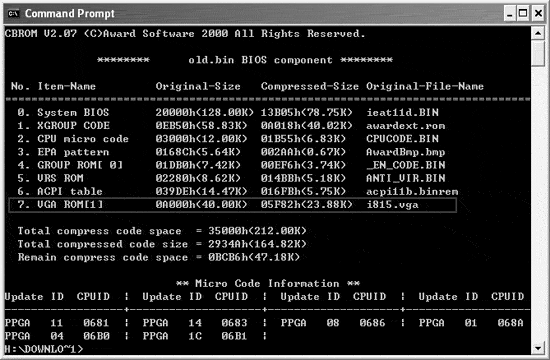The width and height of the screenshot is (550, 360).
Task: Click the CPU micro code row name
Action: pos(83,139)
